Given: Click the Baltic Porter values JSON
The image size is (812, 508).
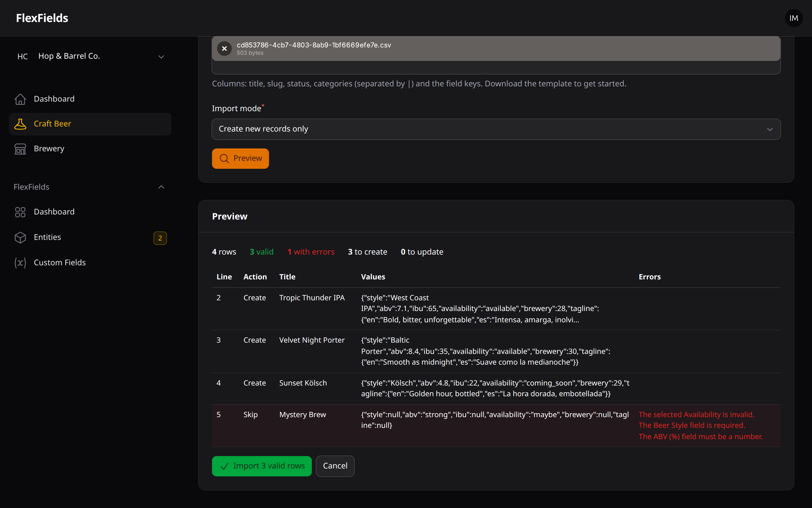Looking at the screenshot, I should pyautogui.click(x=486, y=351).
